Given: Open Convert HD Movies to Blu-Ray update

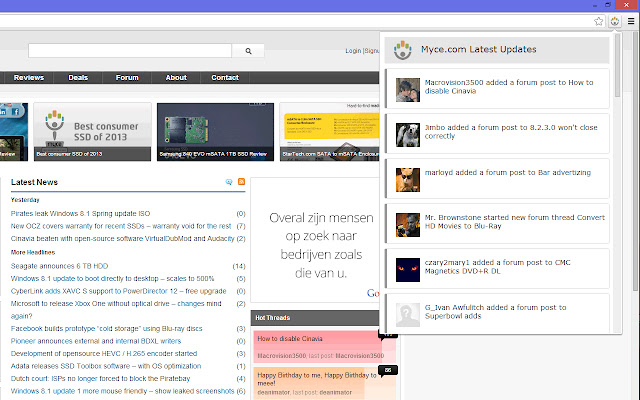Looking at the screenshot, I should pos(497,224).
